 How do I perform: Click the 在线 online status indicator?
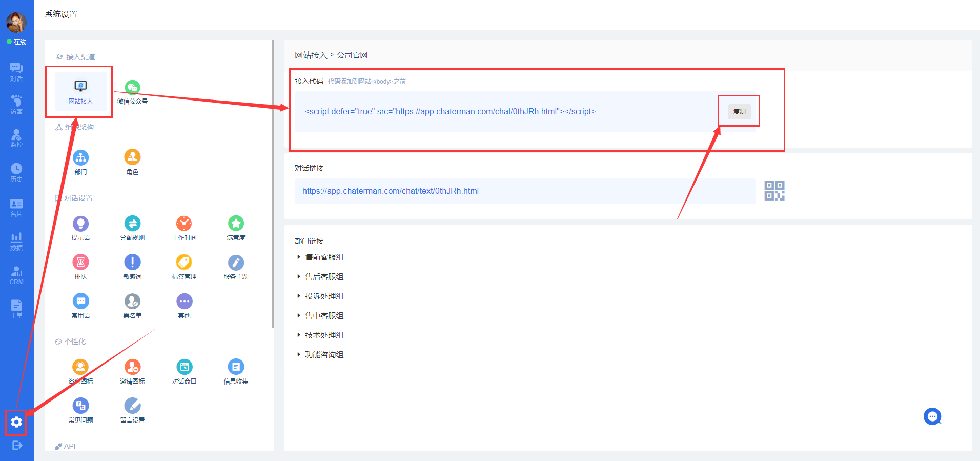click(16, 42)
